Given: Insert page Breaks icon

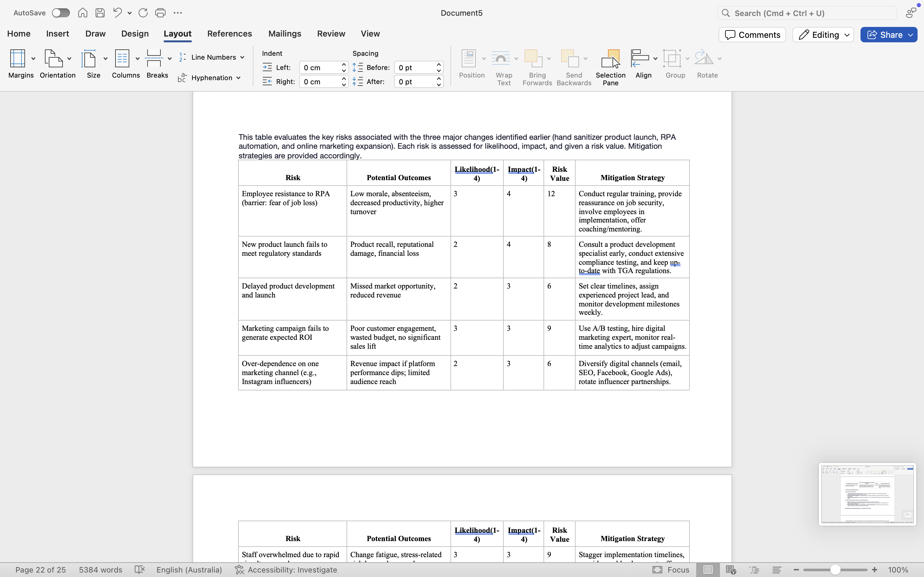Looking at the screenshot, I should click(x=154, y=59).
